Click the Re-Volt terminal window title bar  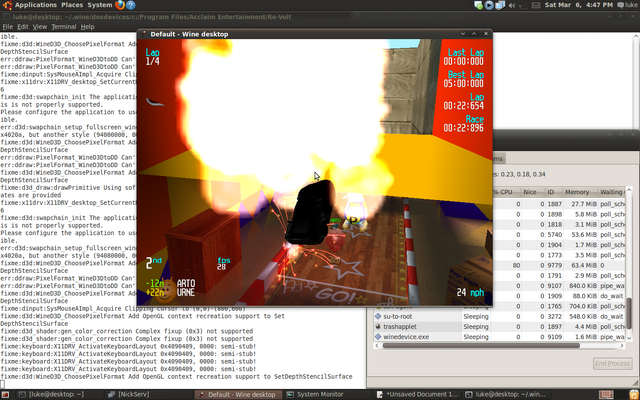tap(176, 17)
